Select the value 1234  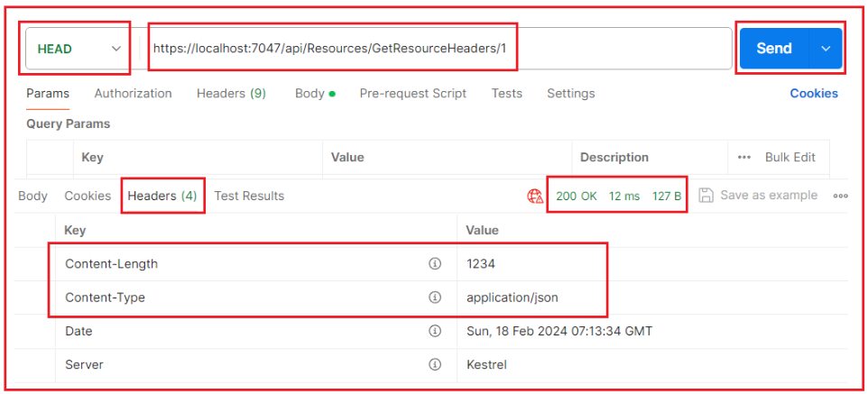(x=481, y=264)
